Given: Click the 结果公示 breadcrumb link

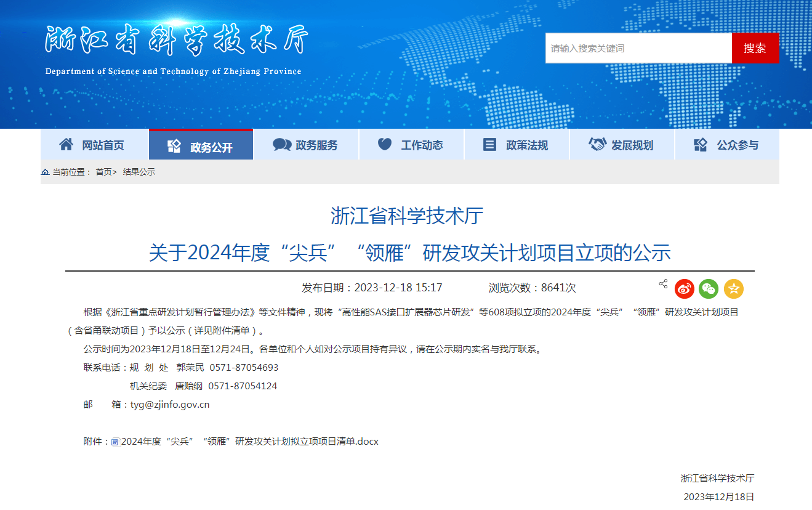Looking at the screenshot, I should coord(139,172).
